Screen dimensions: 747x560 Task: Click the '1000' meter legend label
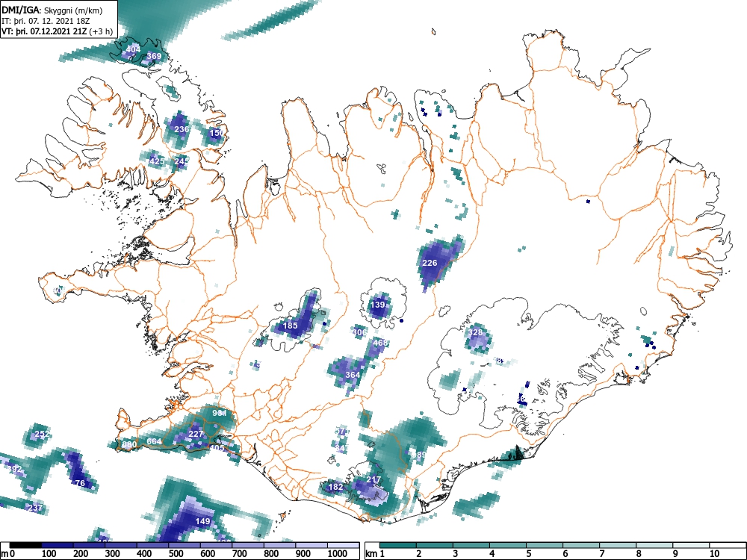pos(338,554)
